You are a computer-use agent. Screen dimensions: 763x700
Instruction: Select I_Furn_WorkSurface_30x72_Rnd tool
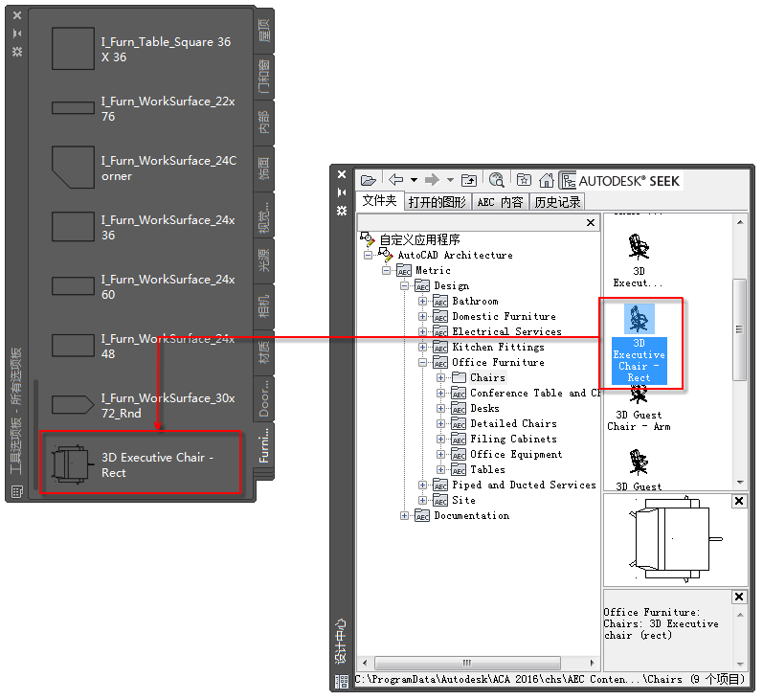click(143, 405)
